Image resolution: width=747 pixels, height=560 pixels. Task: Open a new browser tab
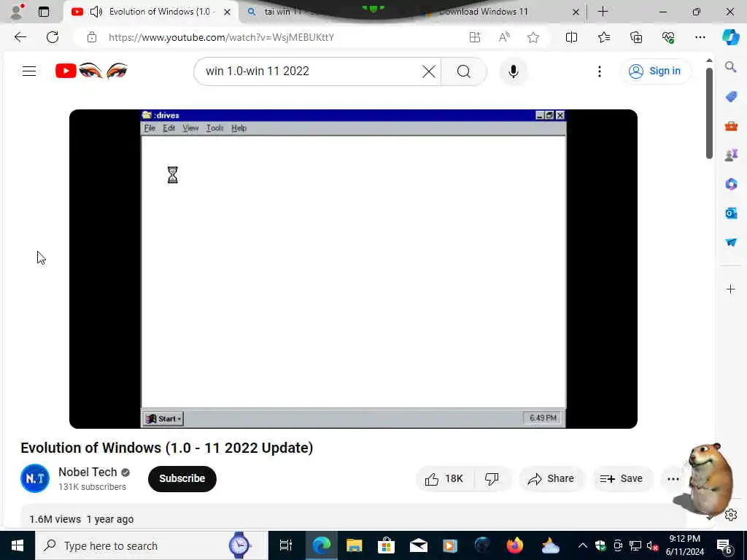(603, 12)
